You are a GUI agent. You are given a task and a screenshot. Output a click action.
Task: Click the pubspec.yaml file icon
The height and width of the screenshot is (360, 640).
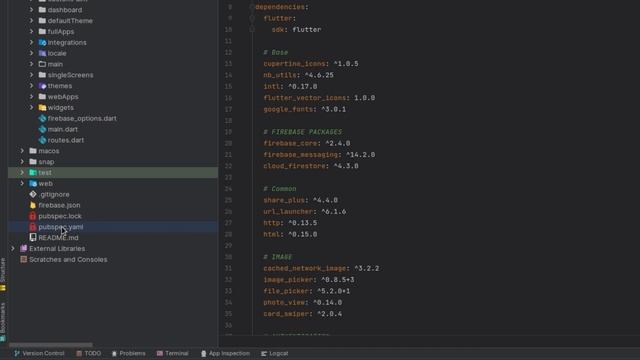(33, 227)
